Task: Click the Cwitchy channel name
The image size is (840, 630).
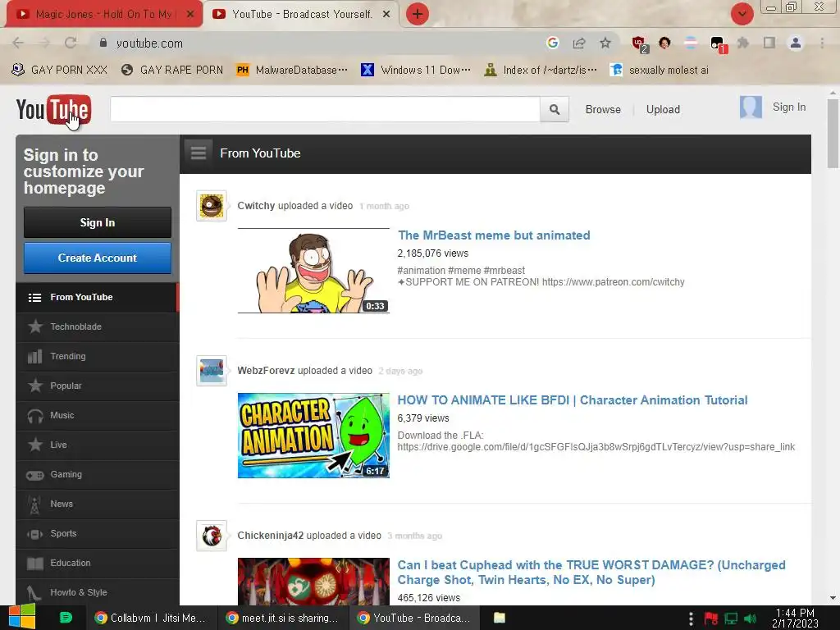Action: pyautogui.click(x=256, y=206)
